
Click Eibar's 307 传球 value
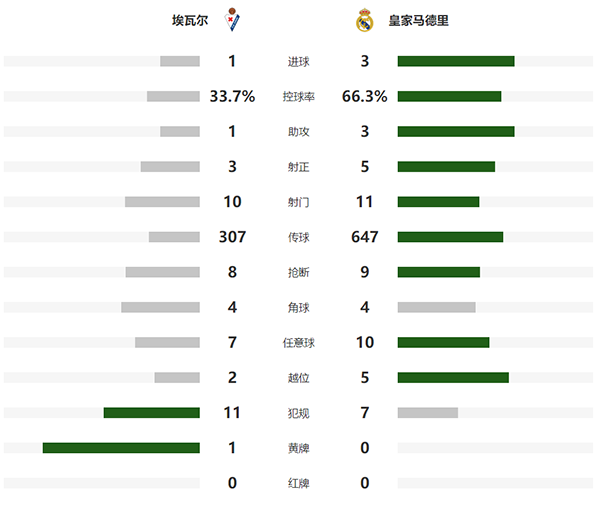(x=233, y=237)
